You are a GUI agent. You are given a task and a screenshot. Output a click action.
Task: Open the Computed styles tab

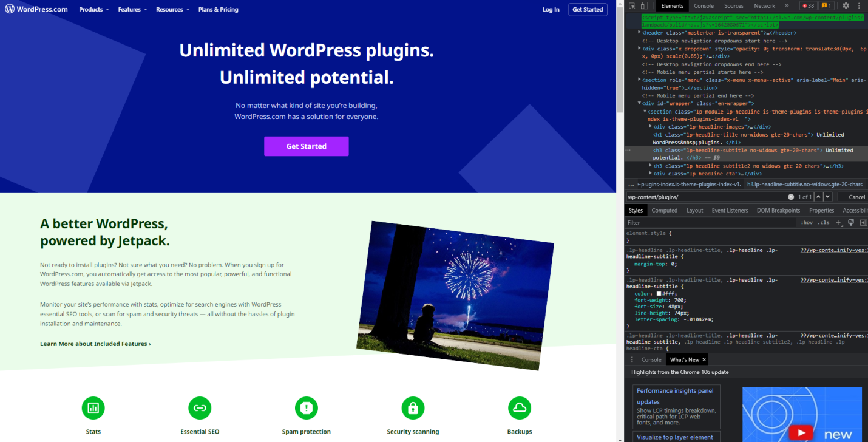tap(665, 210)
